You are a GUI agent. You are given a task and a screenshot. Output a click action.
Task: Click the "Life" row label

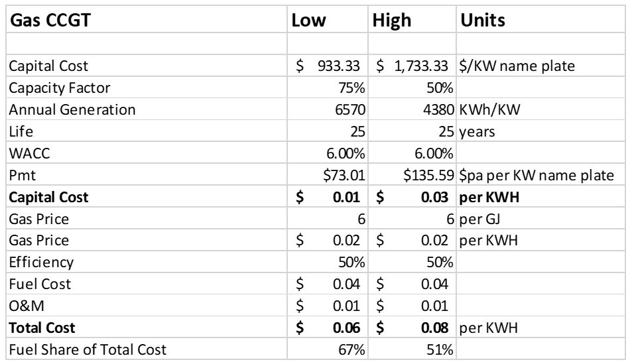21,131
